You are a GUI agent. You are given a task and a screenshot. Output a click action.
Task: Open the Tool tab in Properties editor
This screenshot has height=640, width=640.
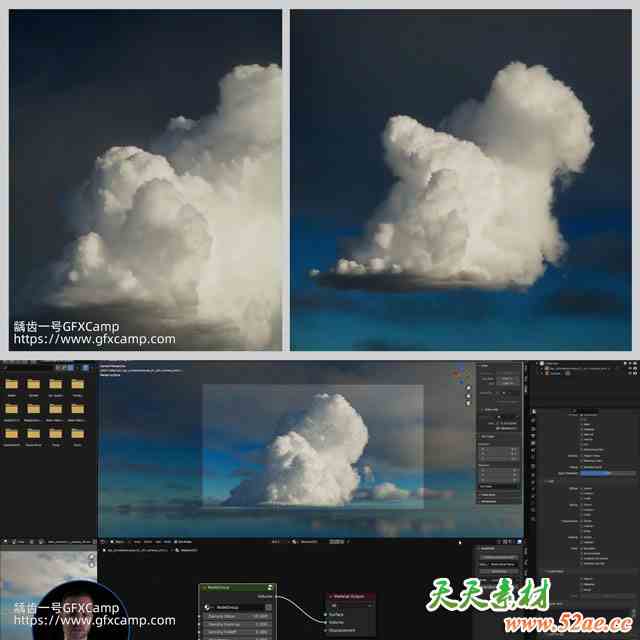pyautogui.click(x=533, y=411)
